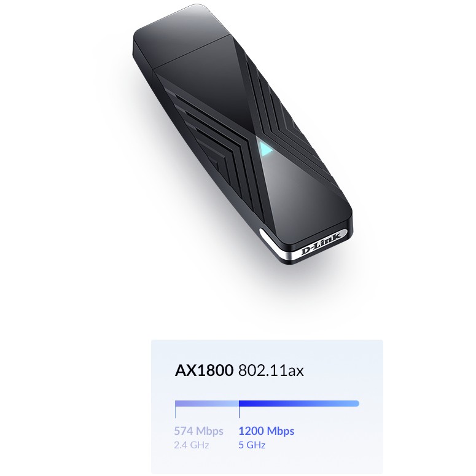
Task: Click the 574 Mbps speed label
Action: tap(198, 431)
